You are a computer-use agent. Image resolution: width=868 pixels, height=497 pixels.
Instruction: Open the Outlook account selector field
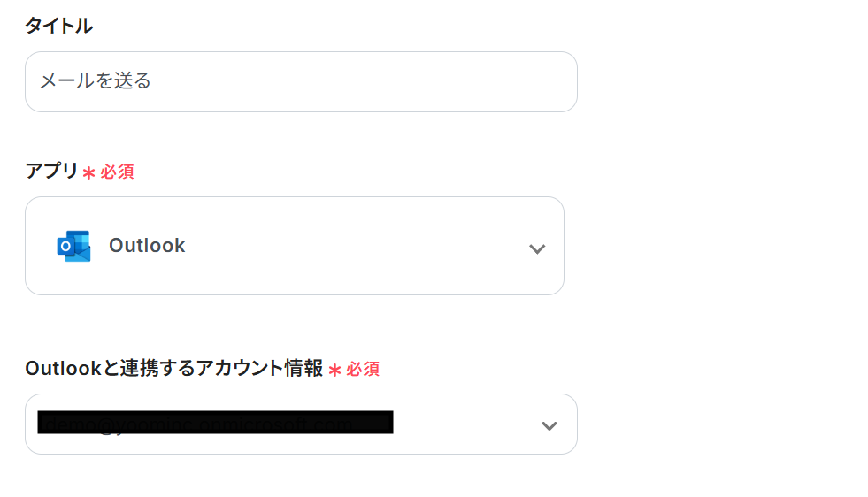(301, 424)
